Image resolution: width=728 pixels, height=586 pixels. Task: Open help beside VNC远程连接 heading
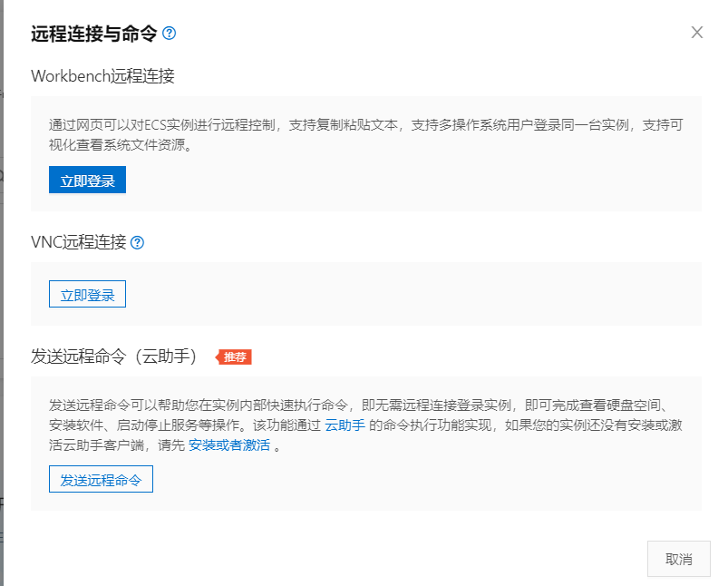tap(136, 242)
